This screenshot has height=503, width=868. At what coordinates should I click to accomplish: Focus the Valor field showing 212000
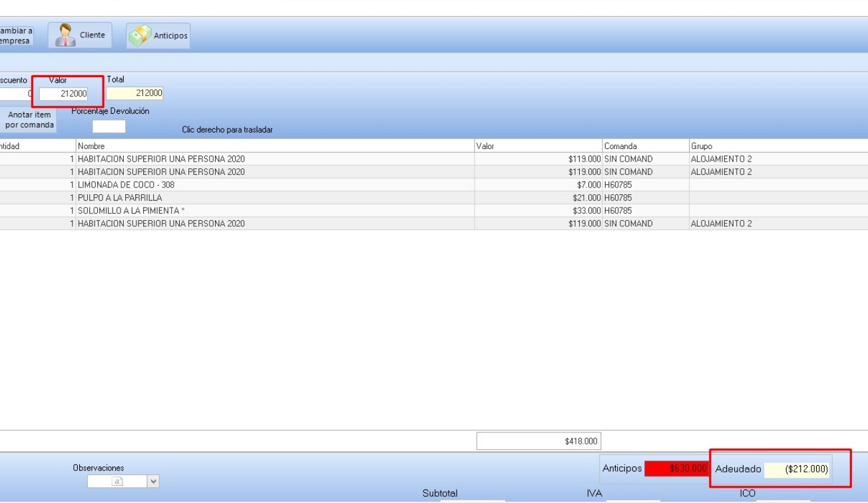(x=64, y=94)
